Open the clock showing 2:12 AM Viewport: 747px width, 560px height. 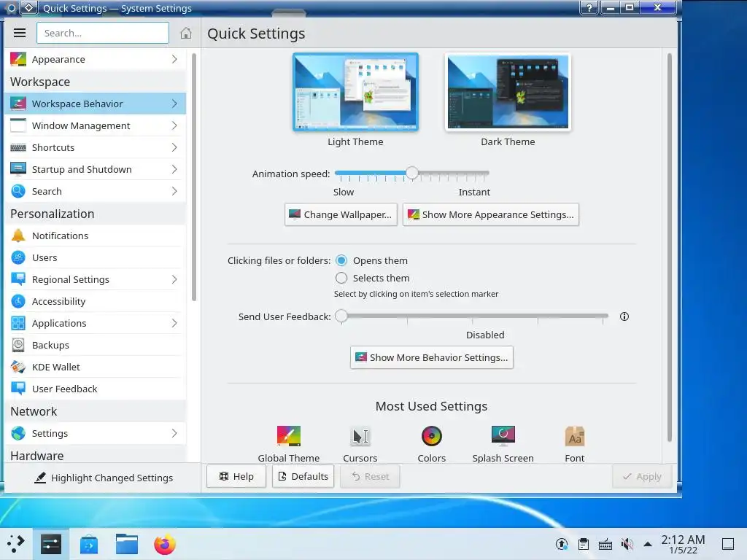[683, 544]
